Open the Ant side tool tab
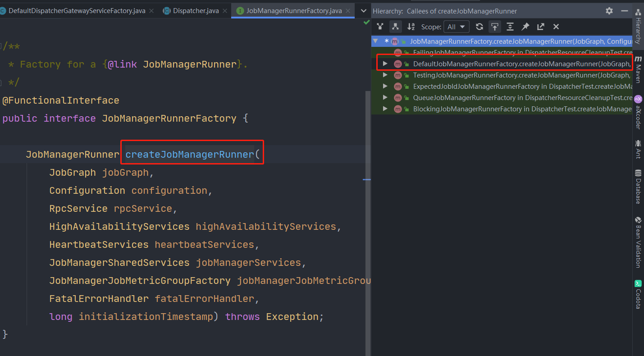 click(x=638, y=149)
